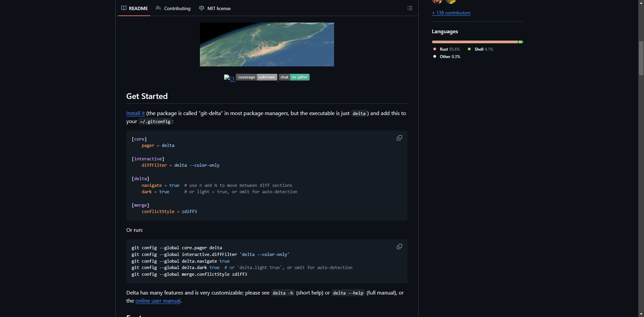The height and width of the screenshot is (317, 644).
Task: Open the online user manual link
Action: 158,301
